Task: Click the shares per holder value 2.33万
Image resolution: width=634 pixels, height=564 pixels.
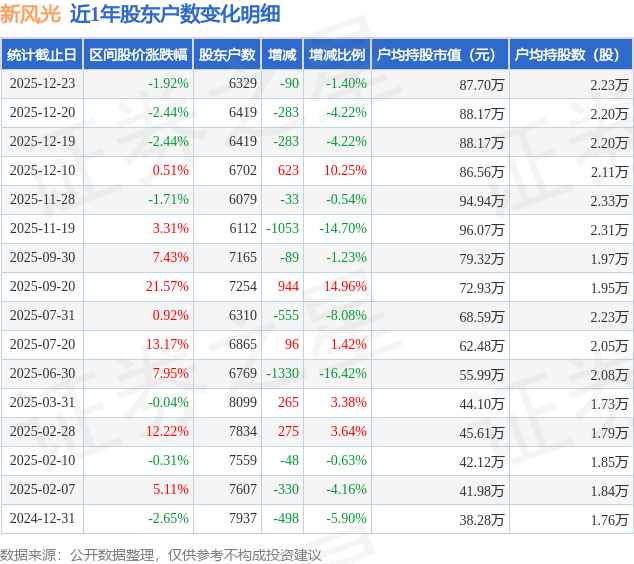Action: 609,201
